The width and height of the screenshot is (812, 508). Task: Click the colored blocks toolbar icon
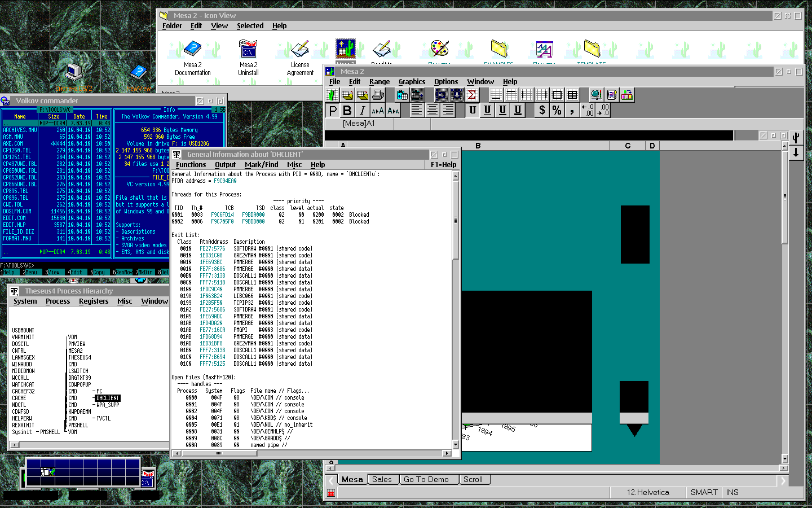(626, 95)
